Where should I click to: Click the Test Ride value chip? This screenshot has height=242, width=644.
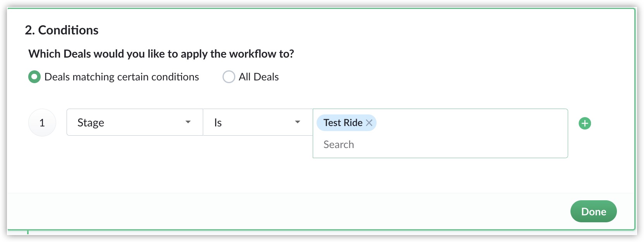tap(343, 123)
